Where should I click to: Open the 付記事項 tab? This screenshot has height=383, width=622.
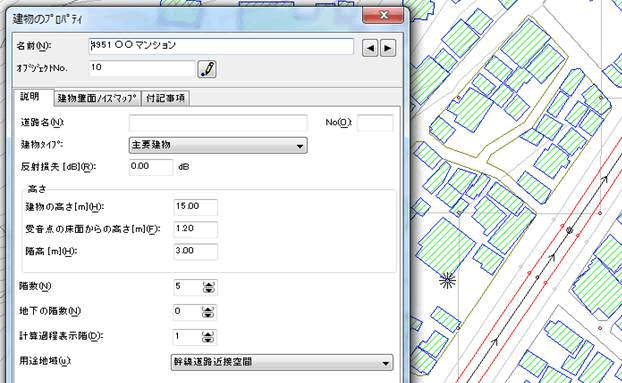165,98
